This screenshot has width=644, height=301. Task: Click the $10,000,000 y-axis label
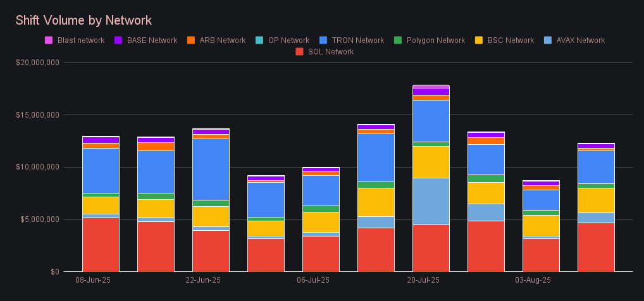click(x=38, y=167)
